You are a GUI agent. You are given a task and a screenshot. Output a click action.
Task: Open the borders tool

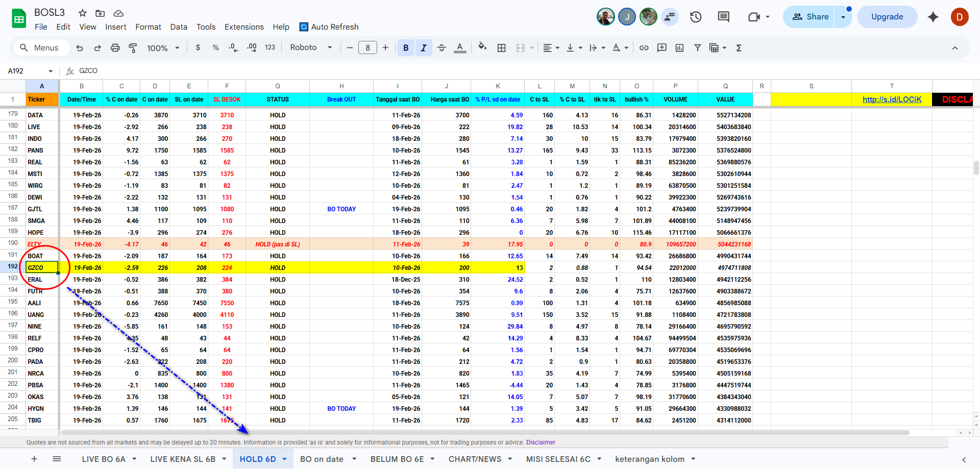[x=502, y=48]
